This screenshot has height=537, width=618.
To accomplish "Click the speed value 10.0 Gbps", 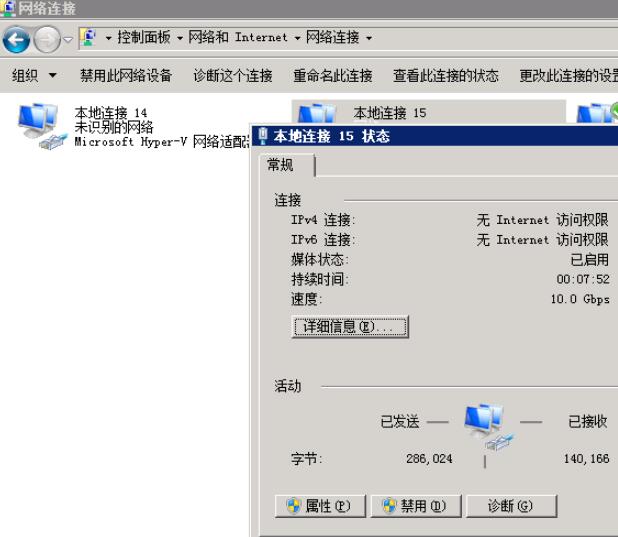I will click(580, 299).
